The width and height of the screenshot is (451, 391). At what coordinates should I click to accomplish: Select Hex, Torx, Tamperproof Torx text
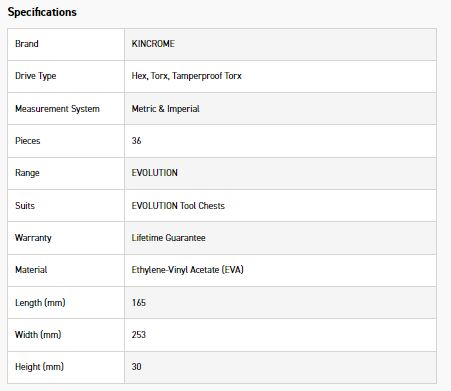pyautogui.click(x=186, y=76)
